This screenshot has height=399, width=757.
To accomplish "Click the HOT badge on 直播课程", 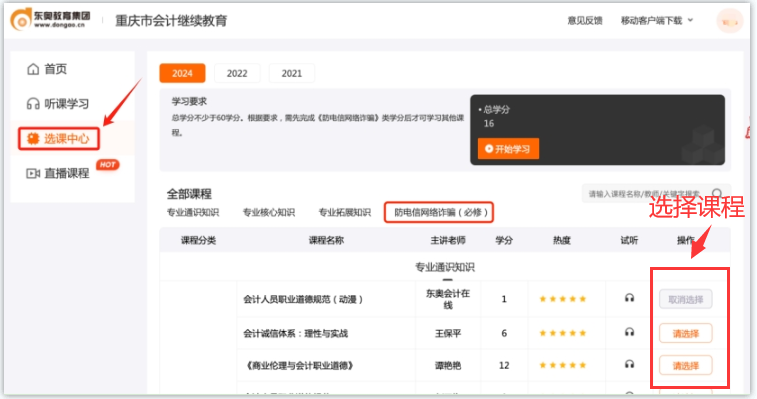I will click(x=108, y=165).
